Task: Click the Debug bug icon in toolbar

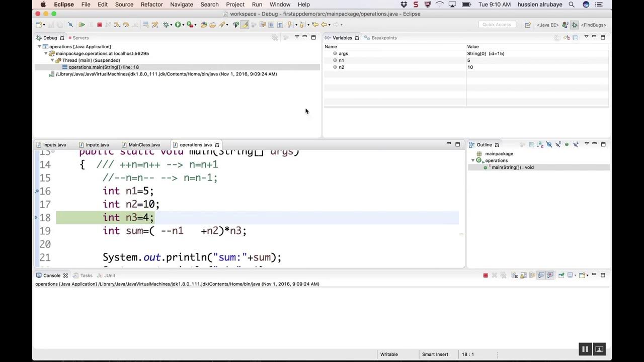Action: pyautogui.click(x=166, y=25)
